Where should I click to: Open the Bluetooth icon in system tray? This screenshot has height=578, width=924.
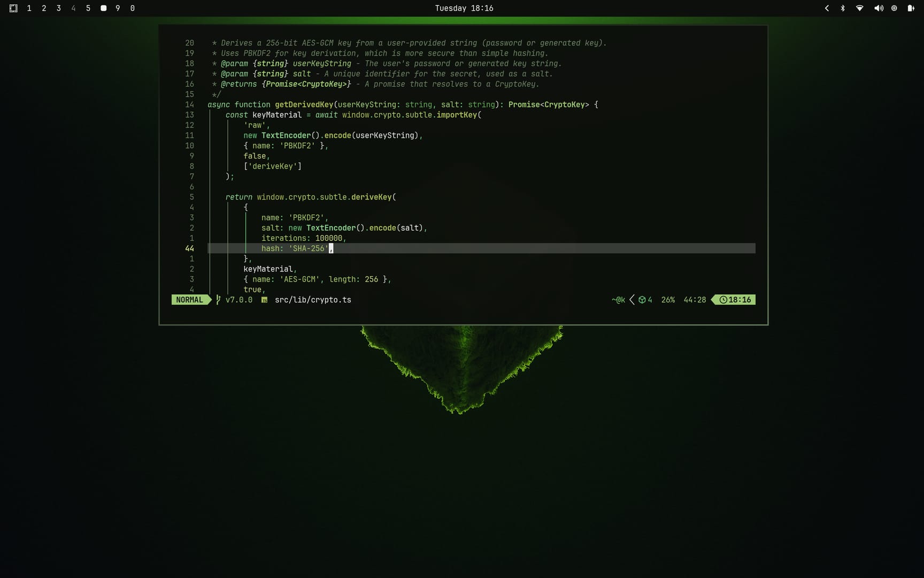(x=843, y=8)
